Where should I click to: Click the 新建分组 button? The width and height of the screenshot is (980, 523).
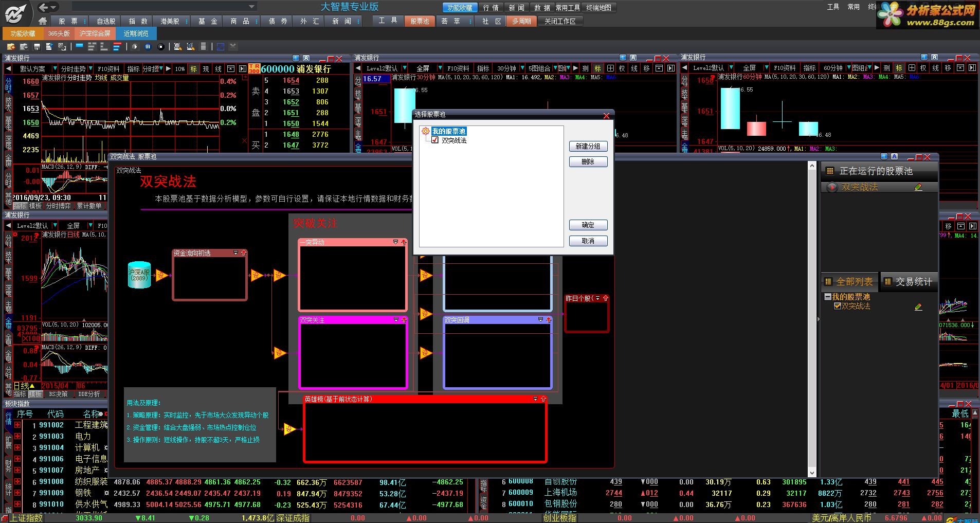click(588, 147)
